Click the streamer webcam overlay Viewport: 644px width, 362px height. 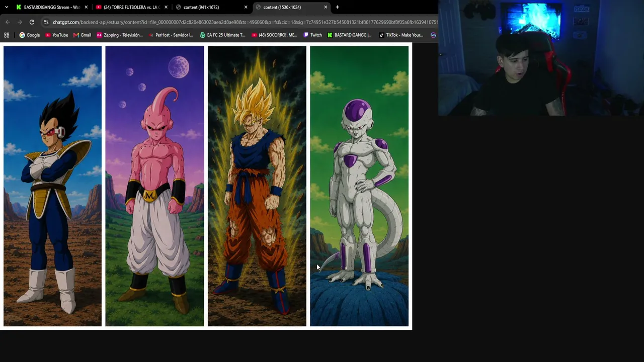[x=541, y=58]
